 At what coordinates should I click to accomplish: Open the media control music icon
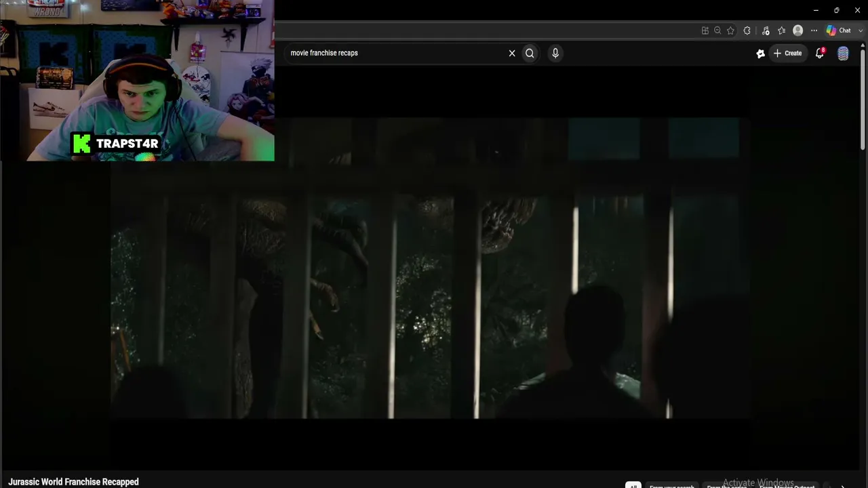pos(766,30)
